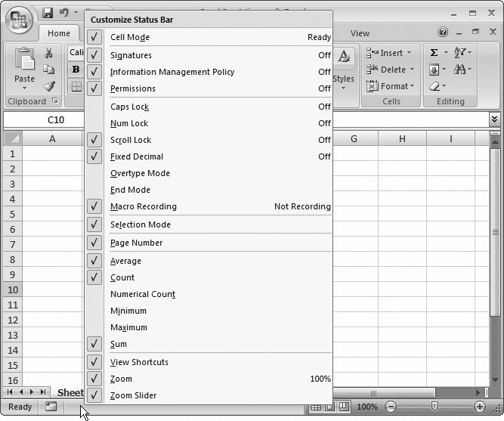Click the zoom out minus button

pos(391,407)
